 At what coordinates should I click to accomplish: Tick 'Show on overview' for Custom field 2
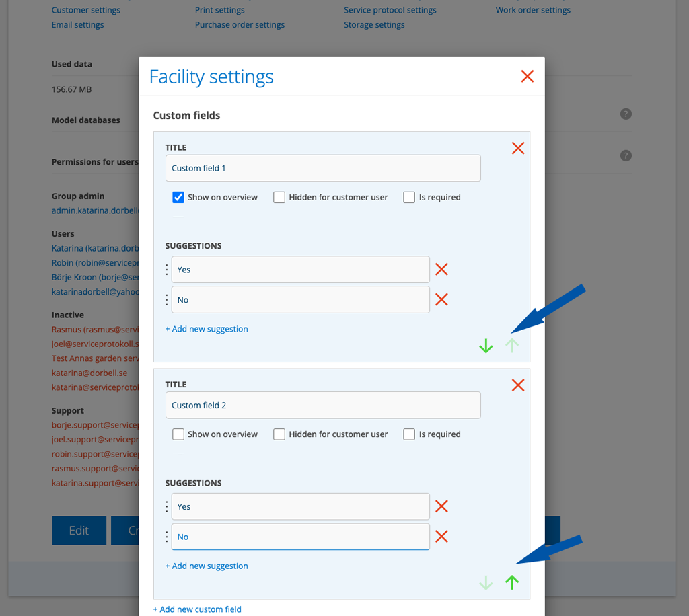point(178,434)
